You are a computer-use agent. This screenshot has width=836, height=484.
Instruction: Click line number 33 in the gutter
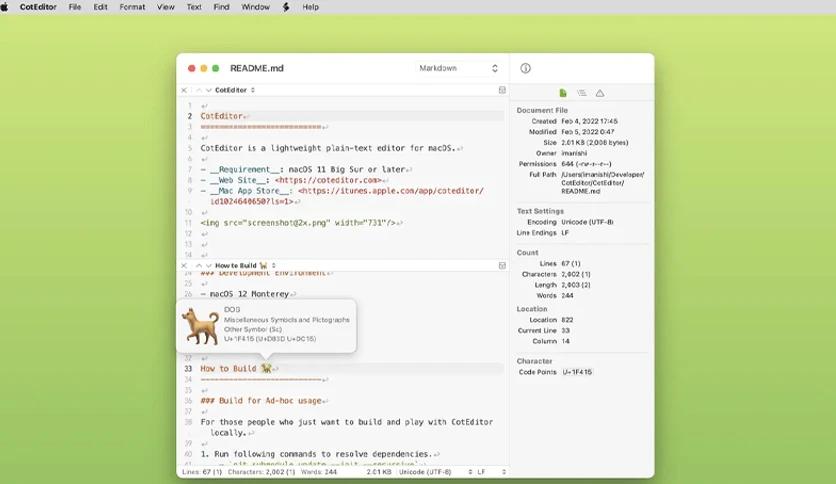[x=188, y=368]
